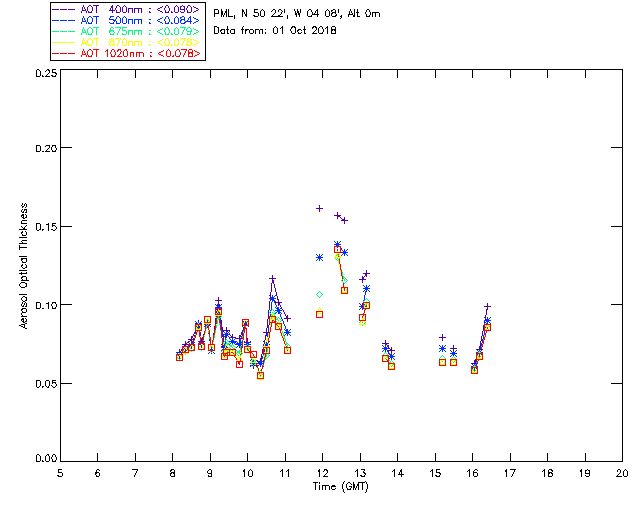Image resolution: width=640 pixels, height=512 pixels.
Task: Click the x-axis tick label 11
Action: coord(285,473)
